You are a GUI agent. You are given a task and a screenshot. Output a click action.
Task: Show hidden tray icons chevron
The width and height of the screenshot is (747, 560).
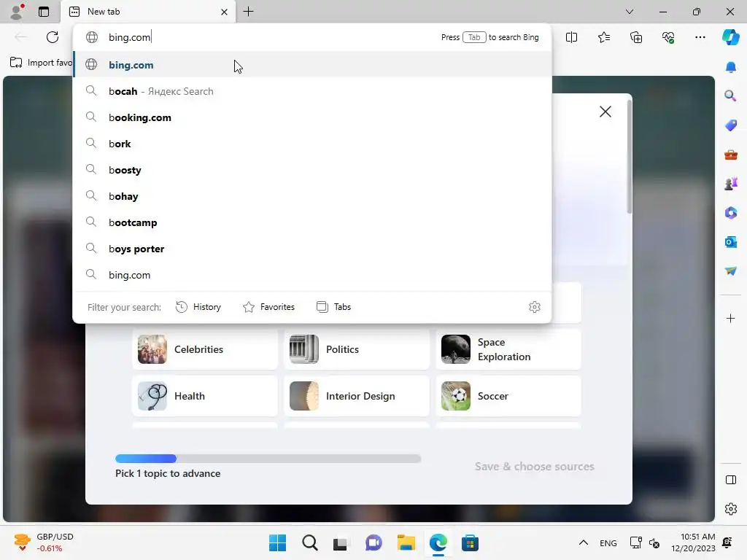pos(583,542)
